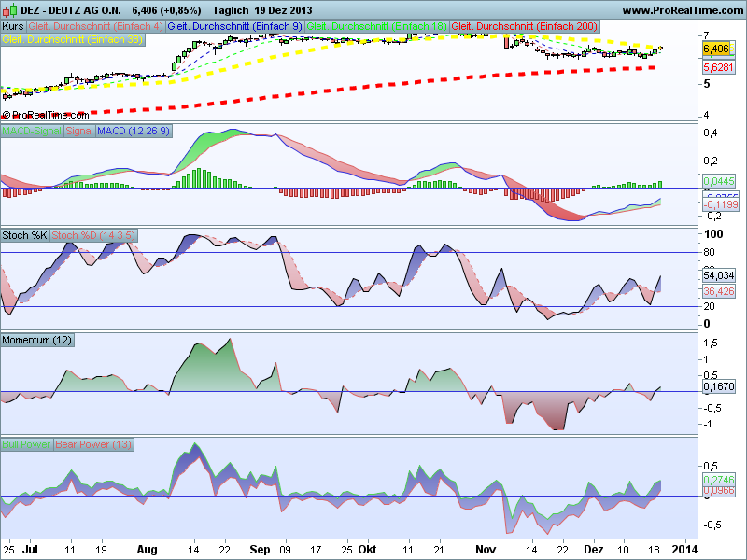Click the '5' level on the price axis
The width and height of the screenshot is (747, 560).
707,84
